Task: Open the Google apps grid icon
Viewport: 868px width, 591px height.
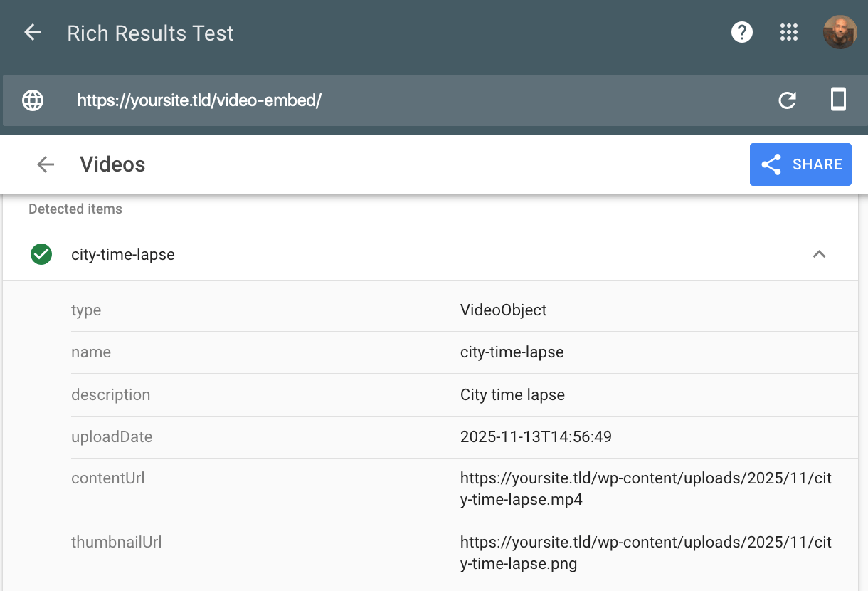Action: [x=789, y=32]
